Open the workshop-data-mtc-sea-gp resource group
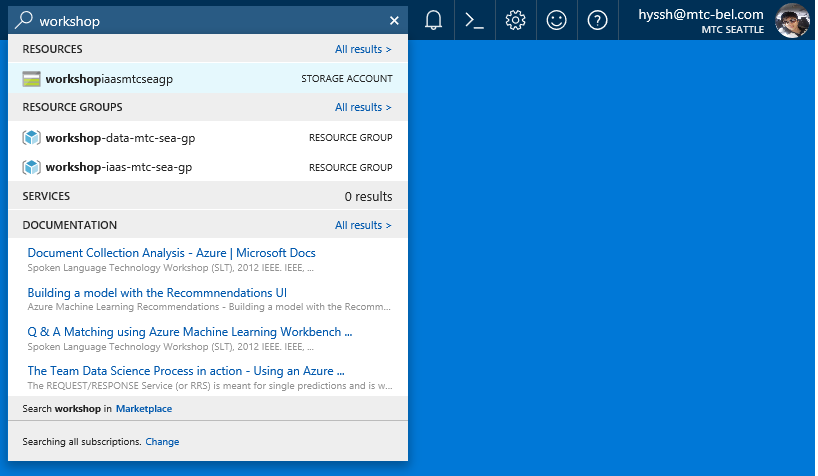Screen dimensions: 818x476 click(x=208, y=138)
